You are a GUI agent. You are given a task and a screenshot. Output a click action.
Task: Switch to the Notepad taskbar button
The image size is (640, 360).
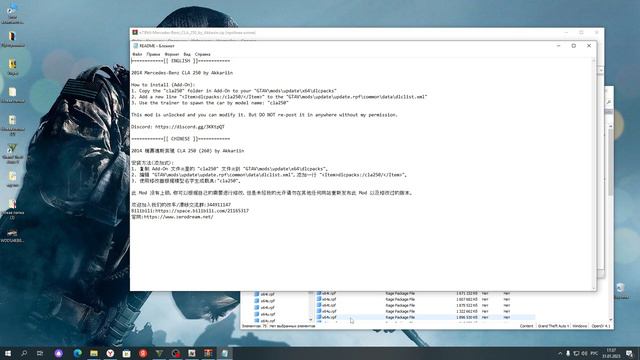click(224, 353)
